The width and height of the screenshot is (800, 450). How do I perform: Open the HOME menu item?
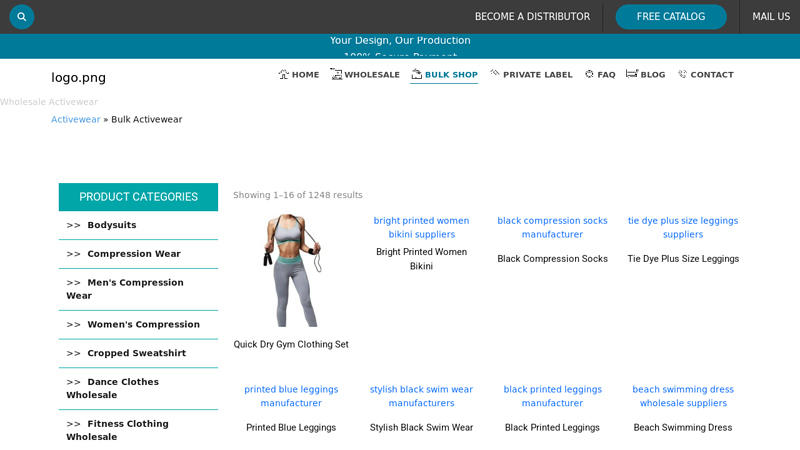306,74
